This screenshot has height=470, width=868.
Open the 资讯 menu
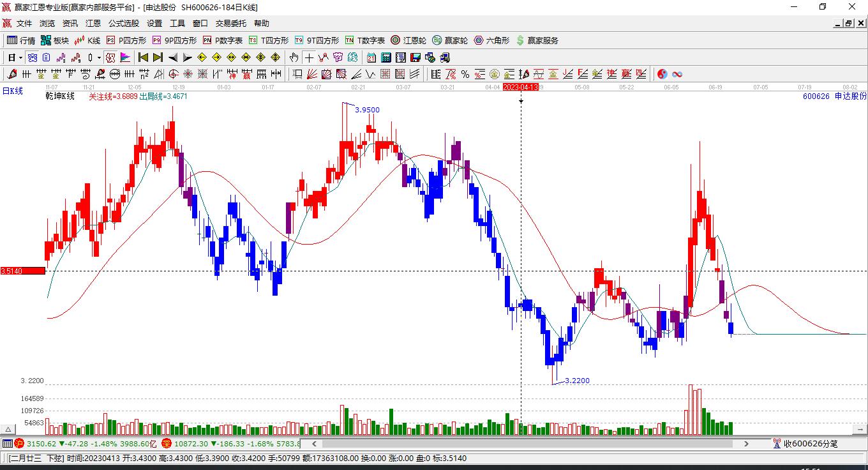pyautogui.click(x=70, y=24)
